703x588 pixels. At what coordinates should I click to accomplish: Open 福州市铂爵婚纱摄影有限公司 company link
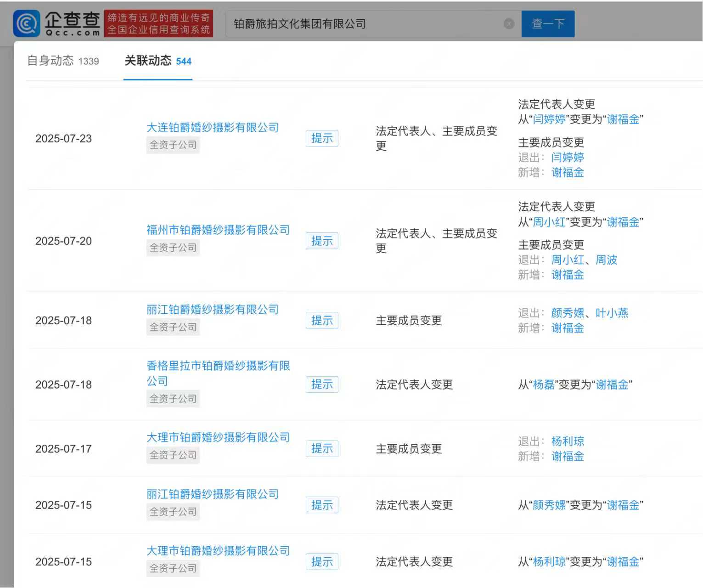click(x=218, y=230)
